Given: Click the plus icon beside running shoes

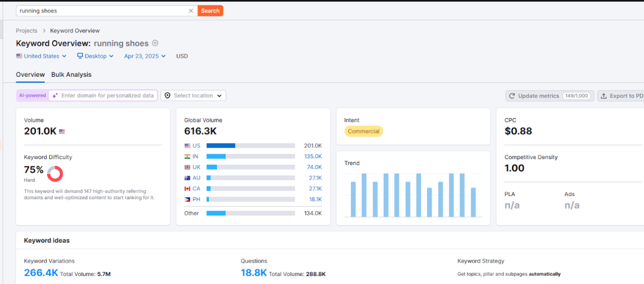Looking at the screenshot, I should [x=155, y=43].
